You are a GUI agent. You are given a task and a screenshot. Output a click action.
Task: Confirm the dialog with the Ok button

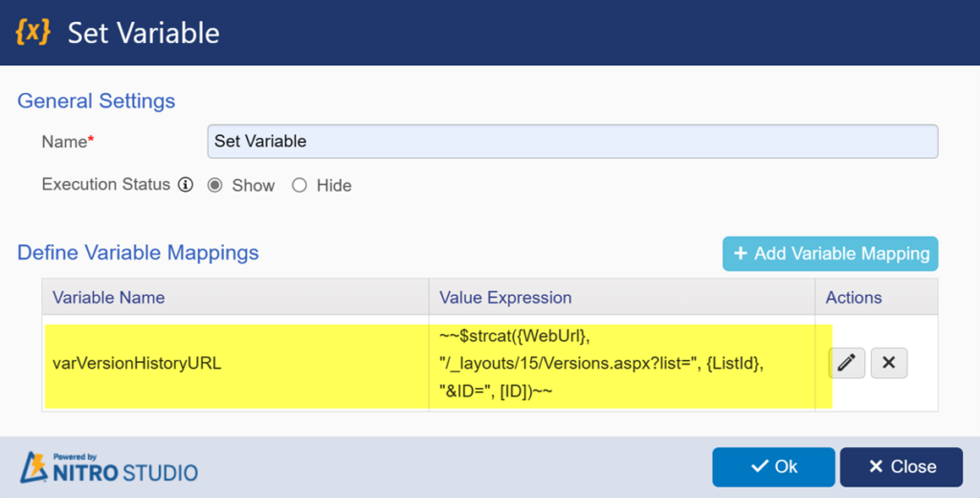(x=773, y=466)
